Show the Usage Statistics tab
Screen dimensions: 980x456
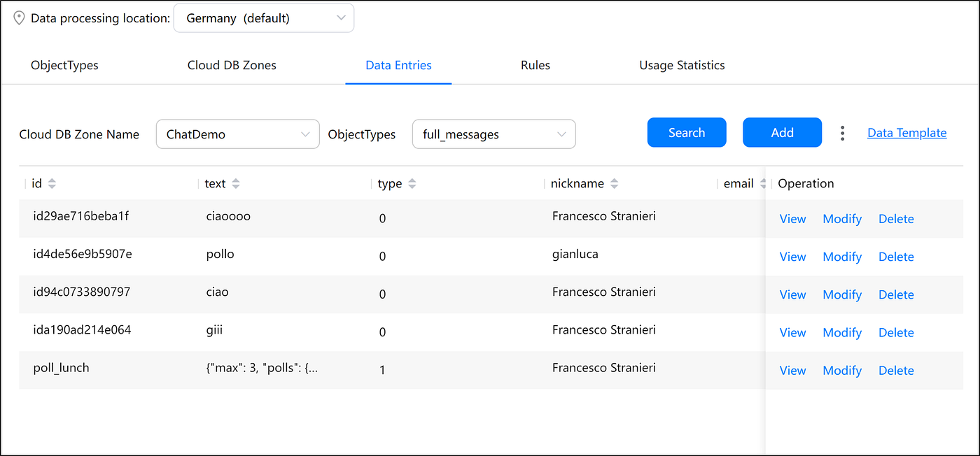(x=682, y=66)
